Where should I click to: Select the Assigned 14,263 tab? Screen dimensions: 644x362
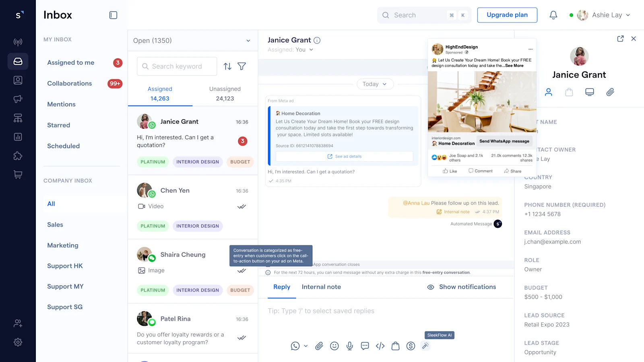click(x=160, y=94)
